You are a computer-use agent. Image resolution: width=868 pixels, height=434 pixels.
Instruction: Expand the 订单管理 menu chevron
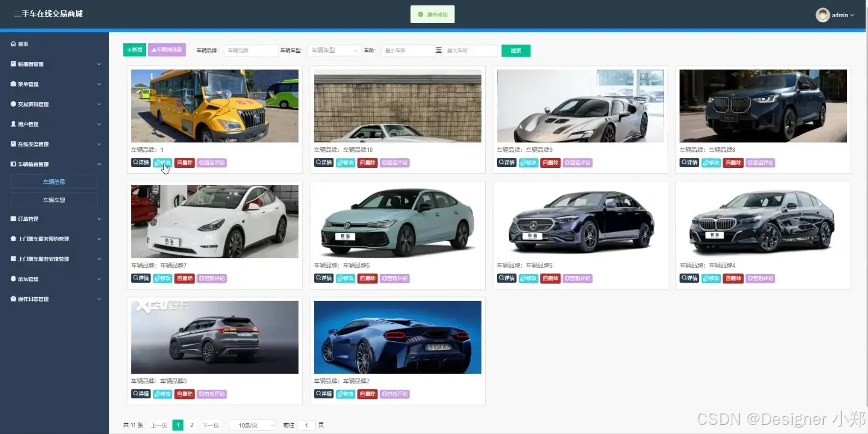click(99, 219)
